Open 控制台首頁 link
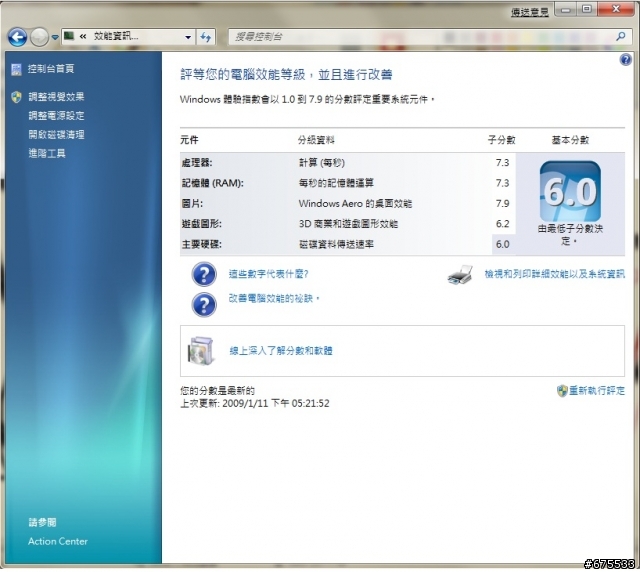The width and height of the screenshot is (640, 572). [x=51, y=69]
